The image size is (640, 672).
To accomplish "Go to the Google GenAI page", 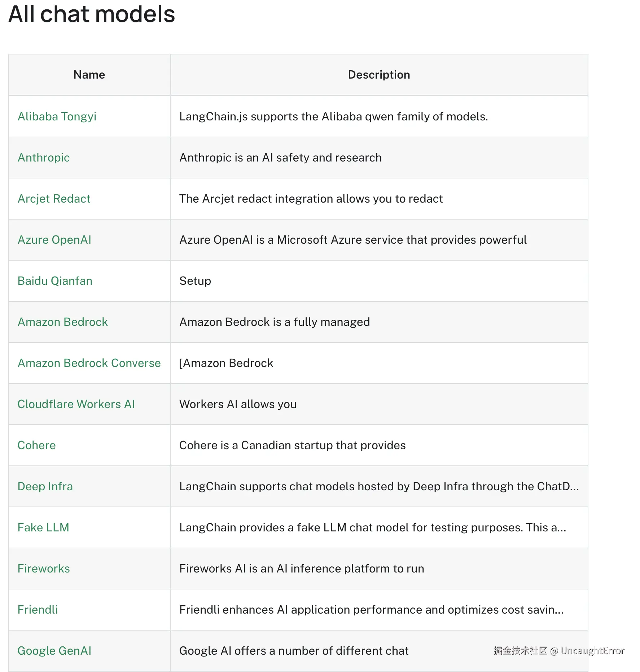I will coord(54,651).
